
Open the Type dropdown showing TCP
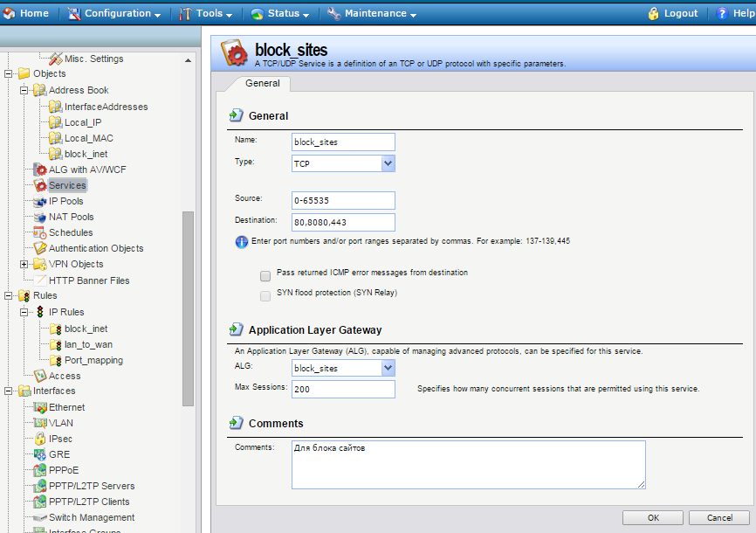click(388, 163)
